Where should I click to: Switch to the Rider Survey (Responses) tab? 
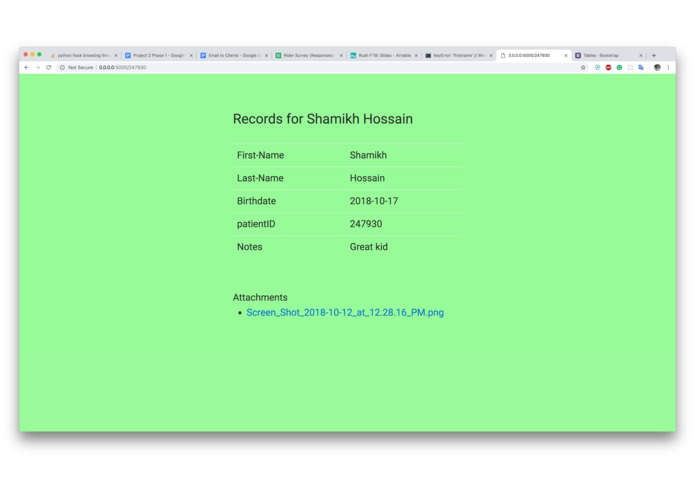point(309,55)
